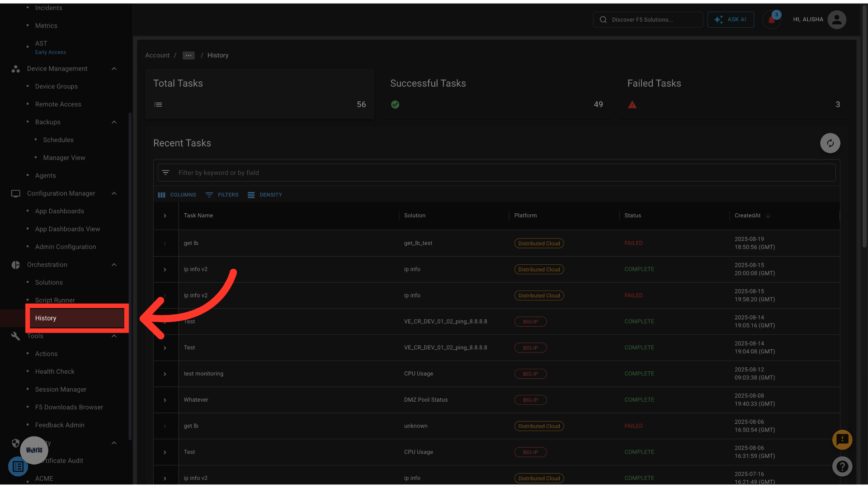Expand all rows via header chevron
The width and height of the screenshot is (868, 488).
(x=165, y=216)
